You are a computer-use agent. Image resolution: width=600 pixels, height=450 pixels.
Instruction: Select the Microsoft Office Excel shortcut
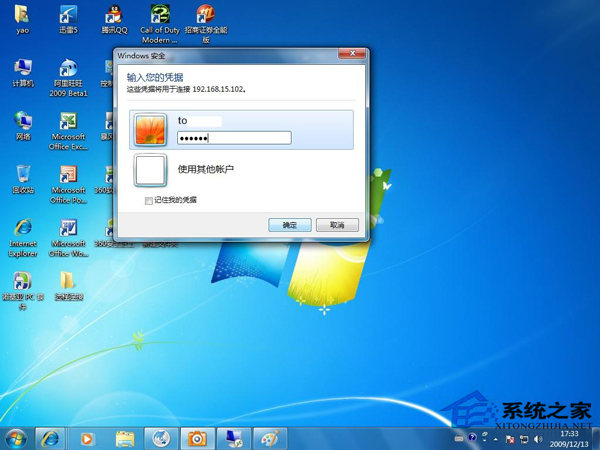point(68,131)
